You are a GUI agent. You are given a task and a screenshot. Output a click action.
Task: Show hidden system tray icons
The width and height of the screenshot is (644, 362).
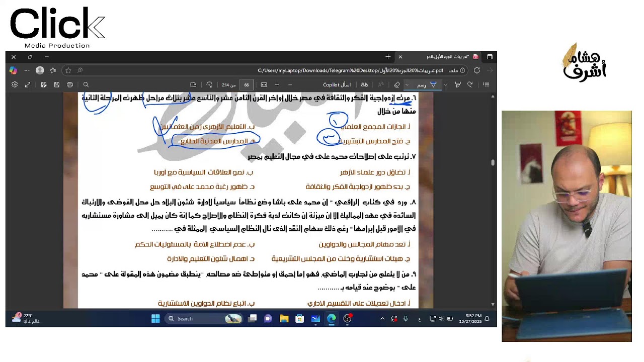(x=382, y=318)
